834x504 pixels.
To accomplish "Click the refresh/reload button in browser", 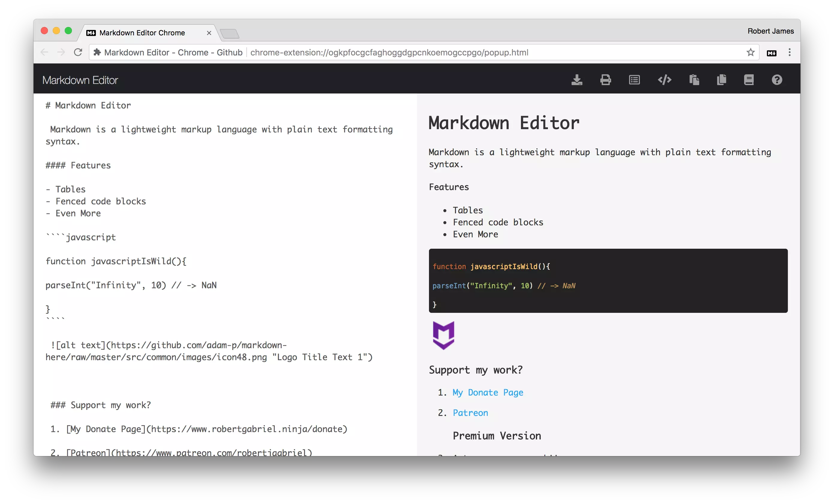I will coord(78,52).
